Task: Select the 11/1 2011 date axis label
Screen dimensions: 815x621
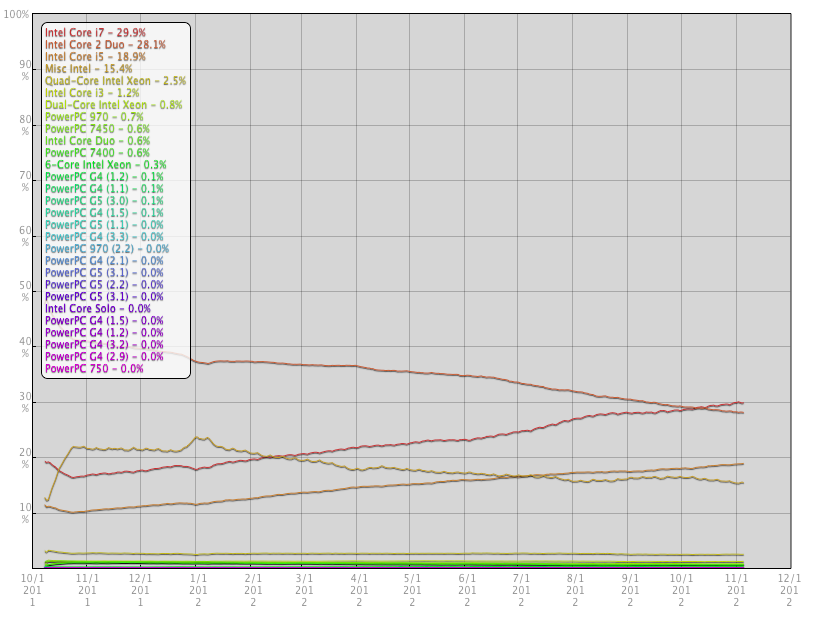Action: click(x=87, y=590)
